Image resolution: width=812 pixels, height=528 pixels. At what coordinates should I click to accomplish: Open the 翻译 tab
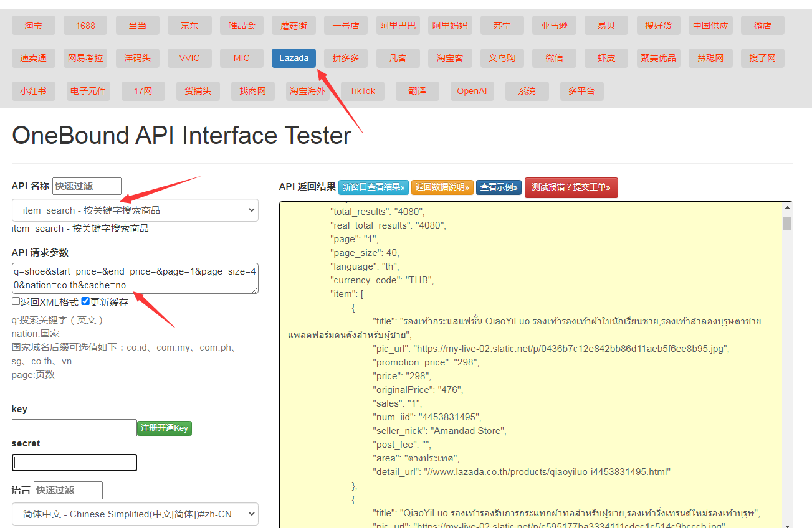click(x=418, y=91)
